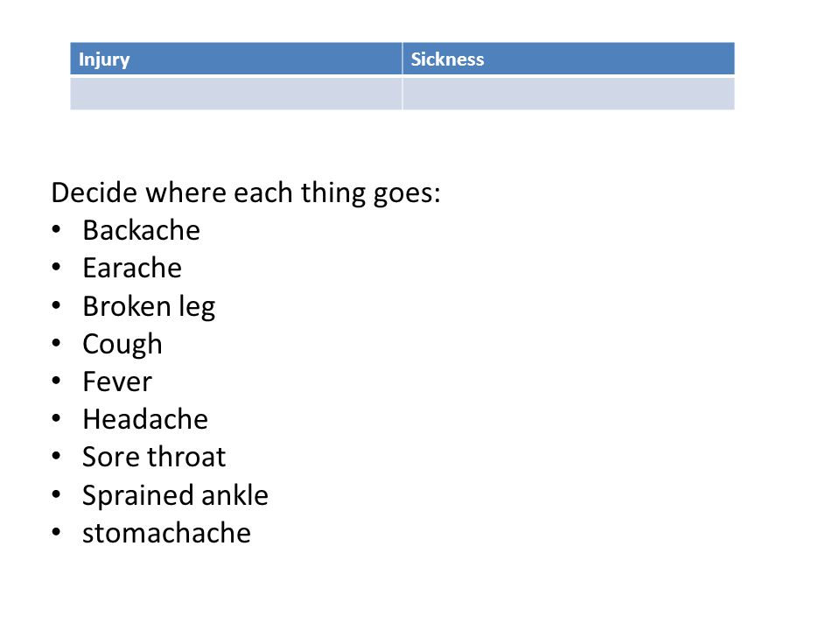Click the Injury column header

235,59
